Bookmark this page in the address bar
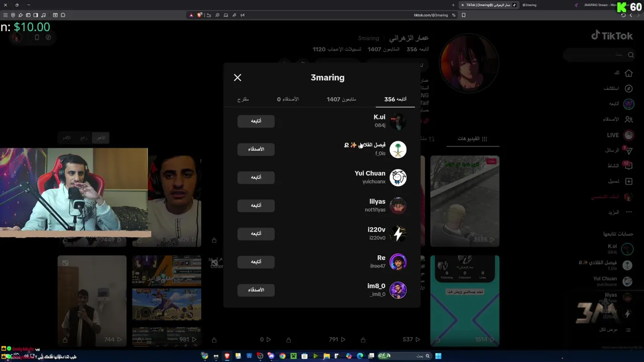Screen dimensions: 644x362 (463, 15)
